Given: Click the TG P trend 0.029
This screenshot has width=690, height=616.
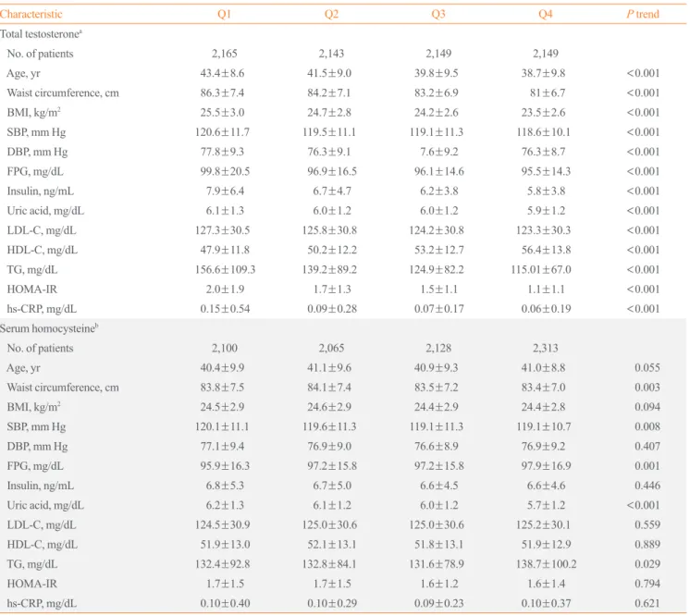Looking at the screenshot, I should tap(647, 564).
